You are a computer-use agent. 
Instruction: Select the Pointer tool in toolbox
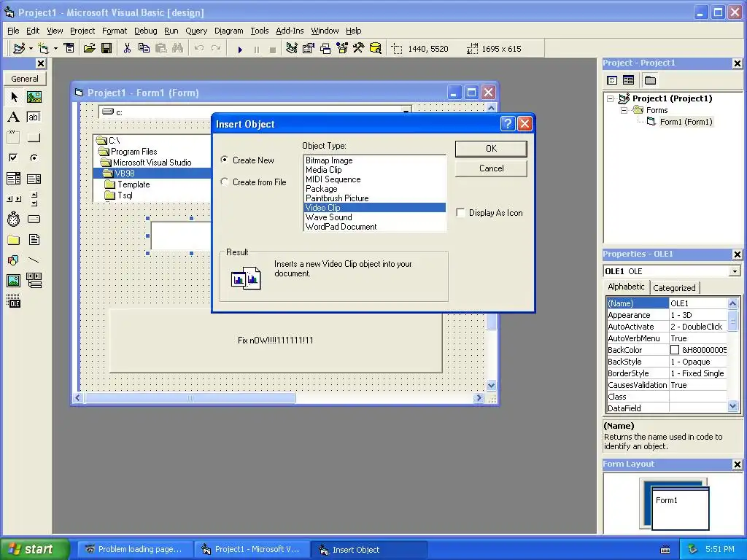(x=14, y=97)
